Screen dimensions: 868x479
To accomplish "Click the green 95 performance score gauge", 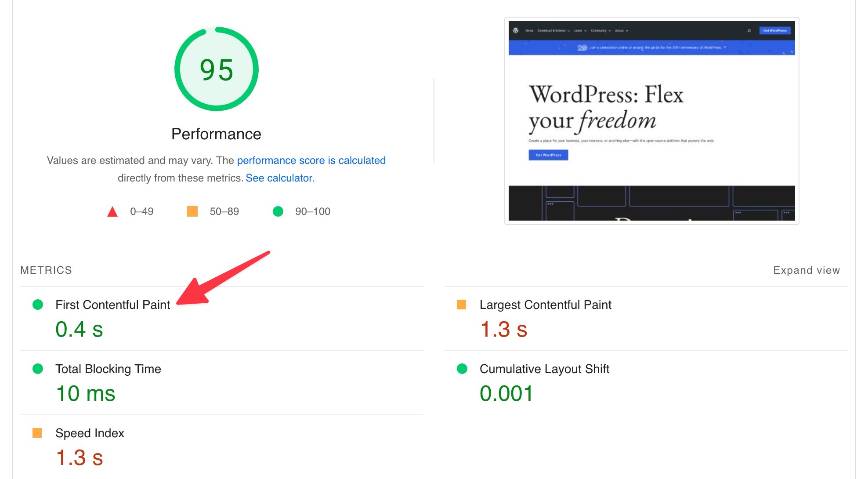I will 216,69.
